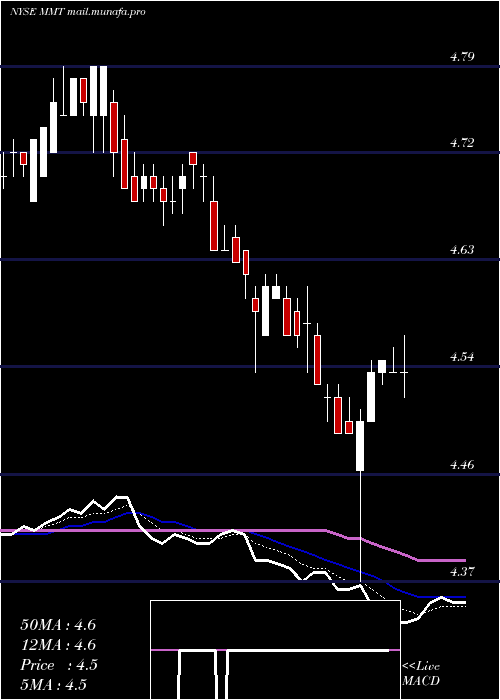Click the long-wick white candle at 4.46
The height and width of the screenshot is (700, 500).
[360, 446]
